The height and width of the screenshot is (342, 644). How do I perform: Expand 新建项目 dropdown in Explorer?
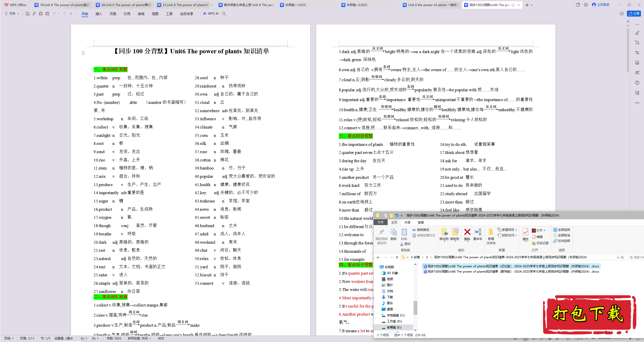point(516,230)
